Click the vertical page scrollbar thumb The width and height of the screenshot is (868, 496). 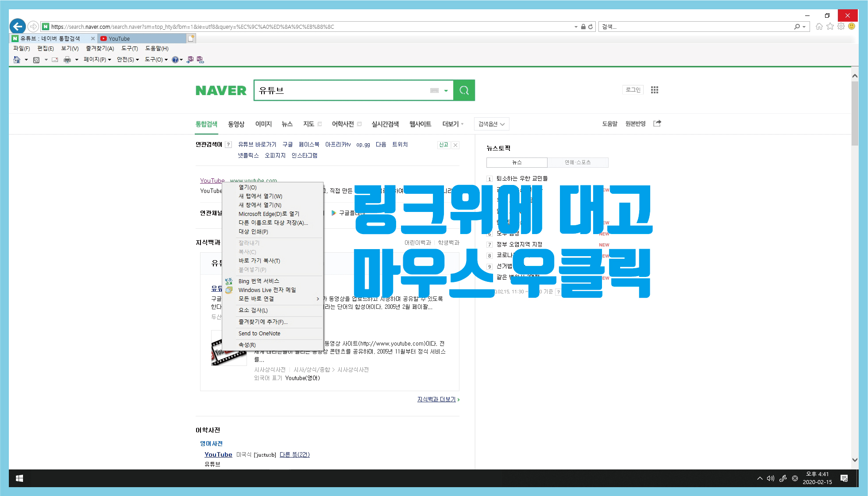(855, 113)
